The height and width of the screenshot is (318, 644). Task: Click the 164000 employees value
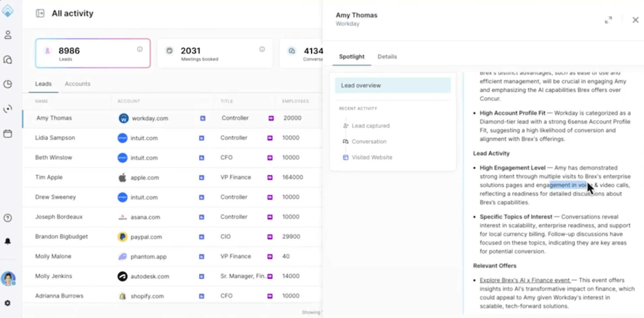293,177
